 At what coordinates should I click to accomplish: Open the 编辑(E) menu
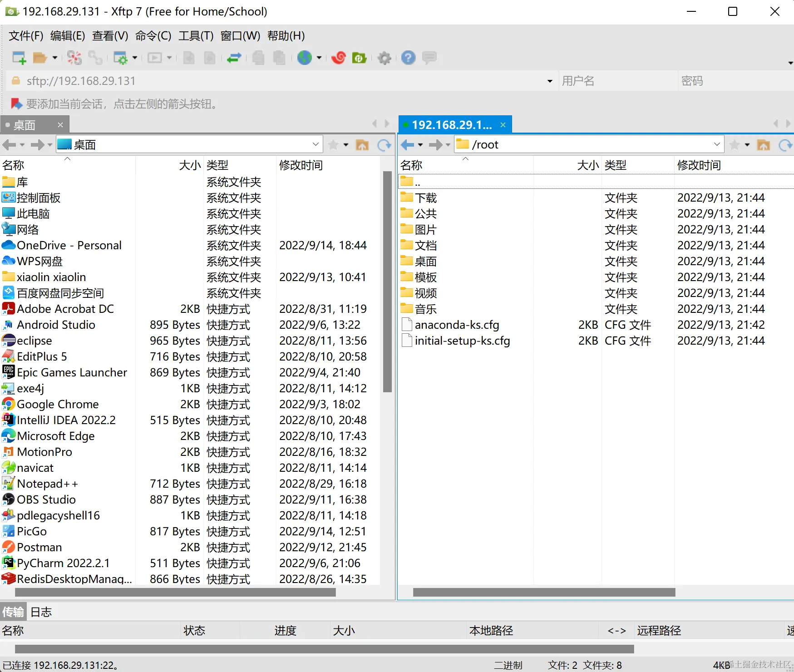click(68, 36)
